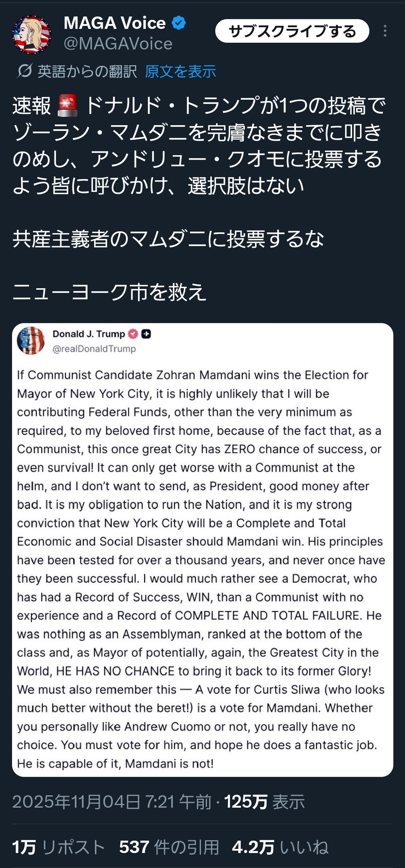Click the translation icon beside 英語からの翻訳

pyautogui.click(x=25, y=71)
